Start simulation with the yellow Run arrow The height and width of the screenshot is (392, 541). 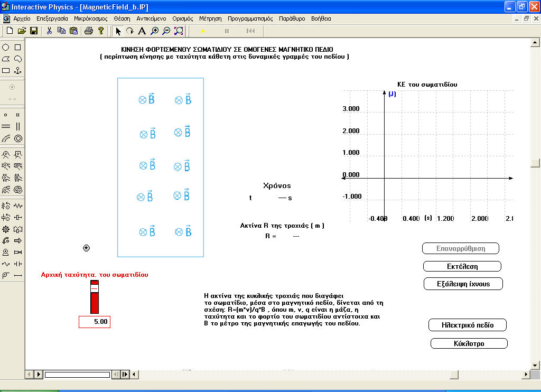tap(203, 31)
